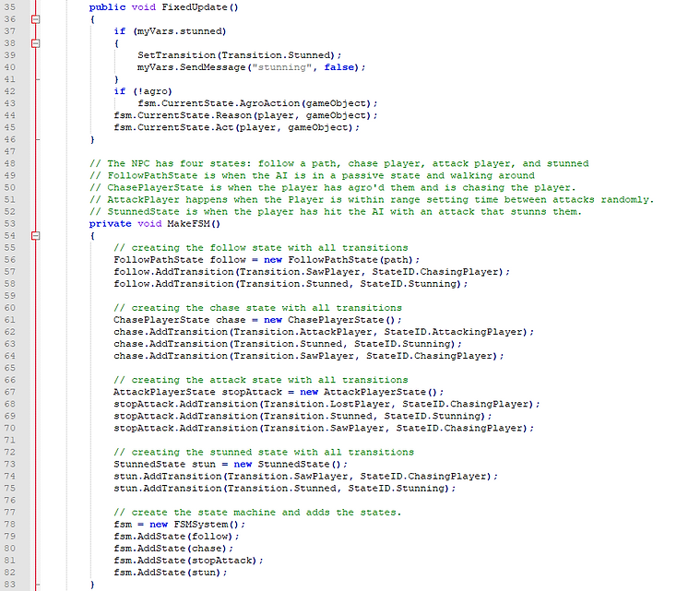Click 'follow.AddTransition(Transition.Stunned' line
This screenshot has width=700, height=591.
click(x=291, y=284)
